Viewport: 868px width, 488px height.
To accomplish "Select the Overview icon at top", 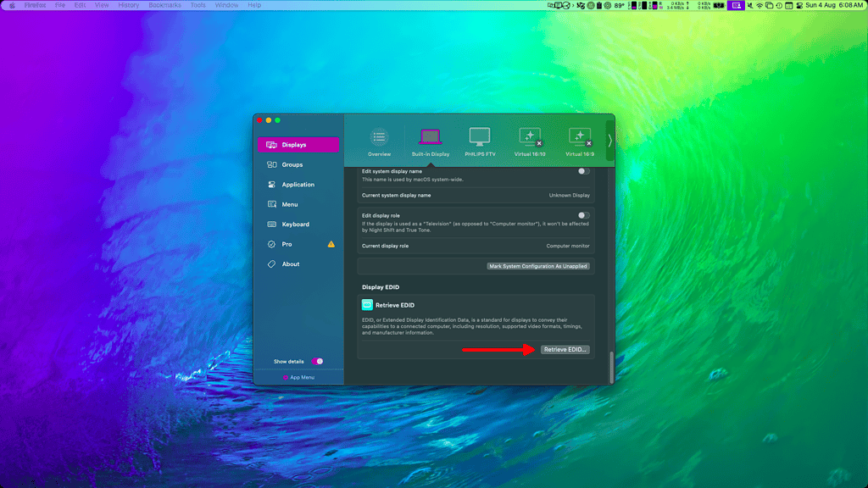I will coord(378,138).
